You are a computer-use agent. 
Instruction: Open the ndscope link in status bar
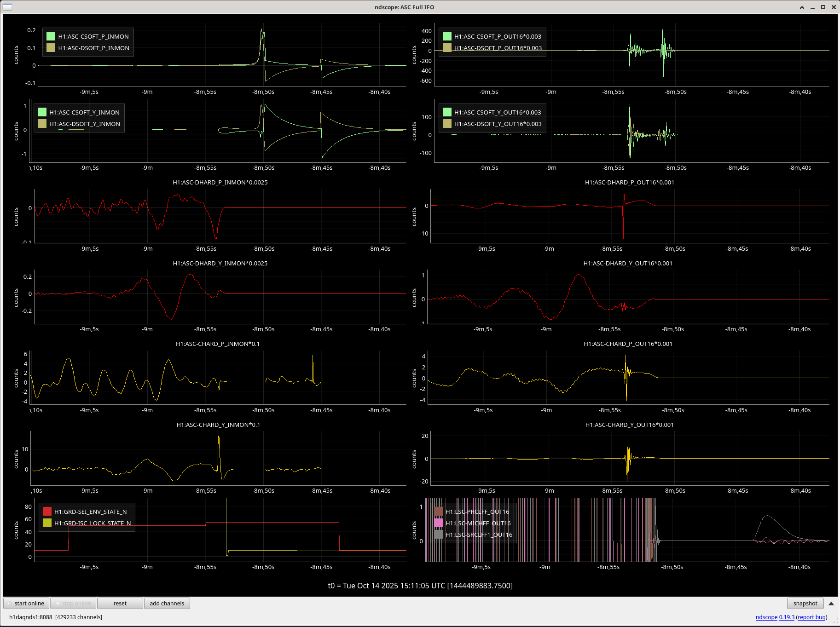click(766, 617)
